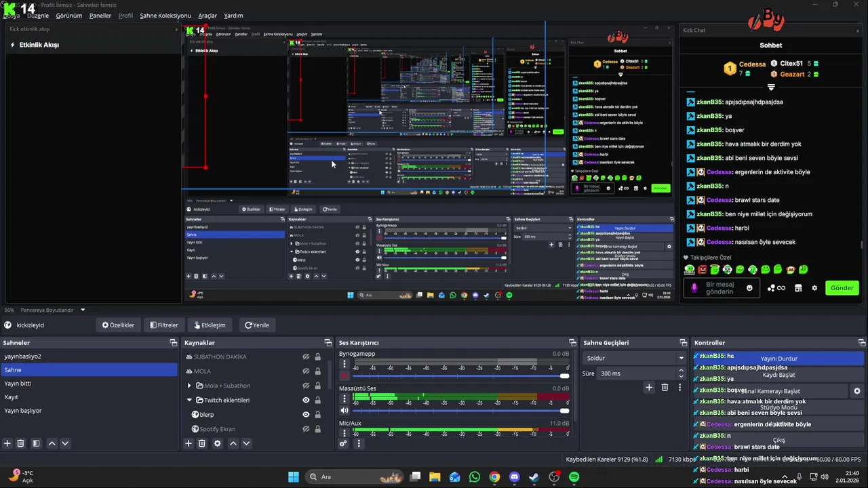This screenshot has height=488, width=868.
Task: Open emoji picker in Kick chat input
Action: (x=749, y=288)
